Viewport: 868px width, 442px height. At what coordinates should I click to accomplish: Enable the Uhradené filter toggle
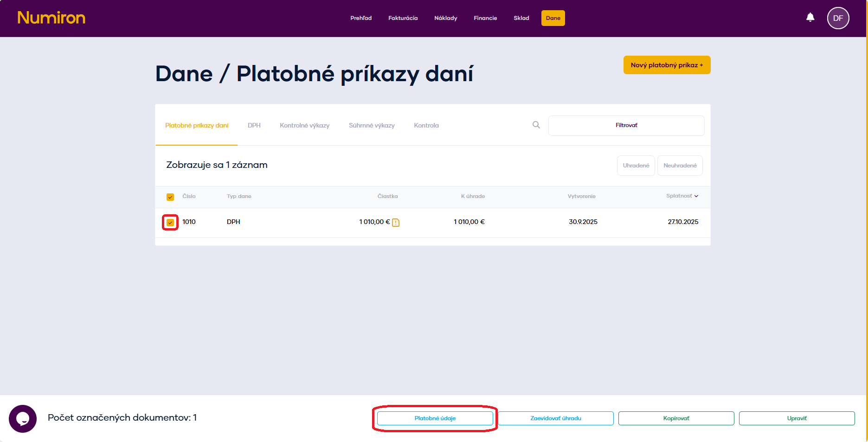[x=636, y=165]
